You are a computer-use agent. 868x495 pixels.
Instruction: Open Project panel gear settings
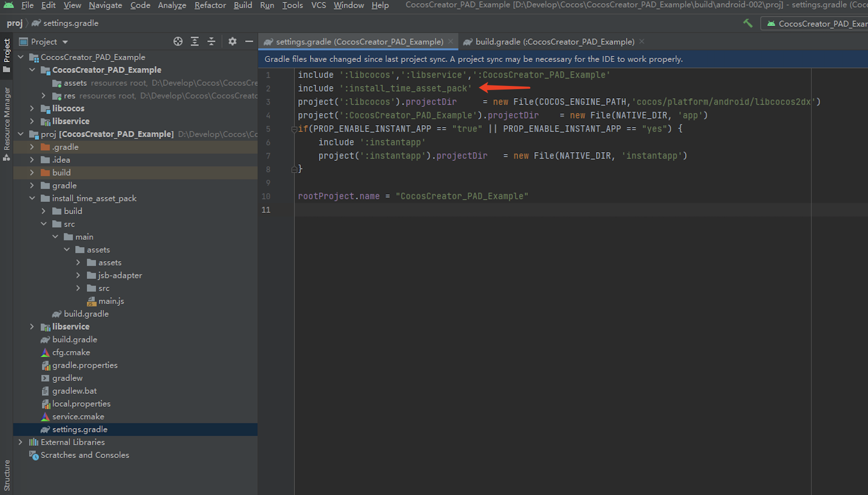tap(232, 41)
